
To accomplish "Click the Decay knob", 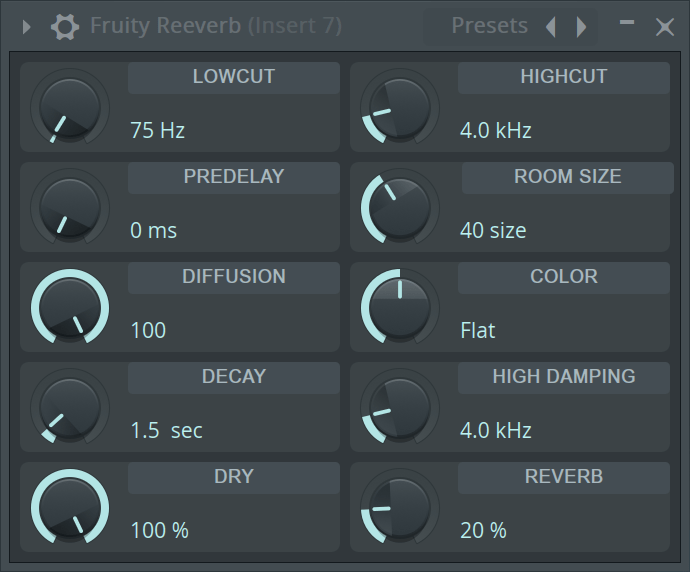I will (x=70, y=406).
